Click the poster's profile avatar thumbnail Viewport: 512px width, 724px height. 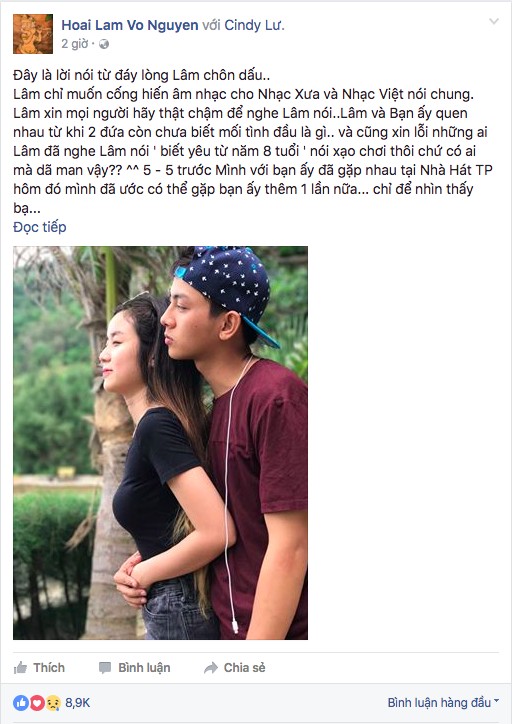33,34
